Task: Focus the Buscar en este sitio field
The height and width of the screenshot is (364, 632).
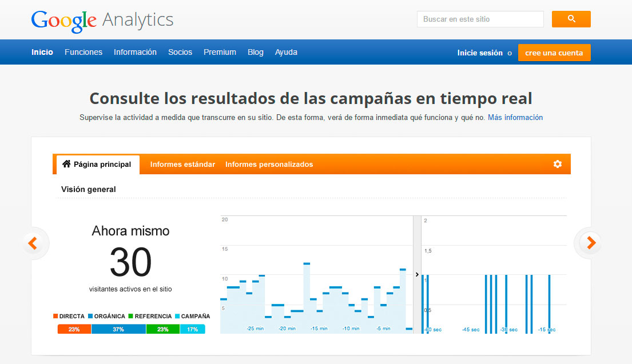Action: pos(480,19)
